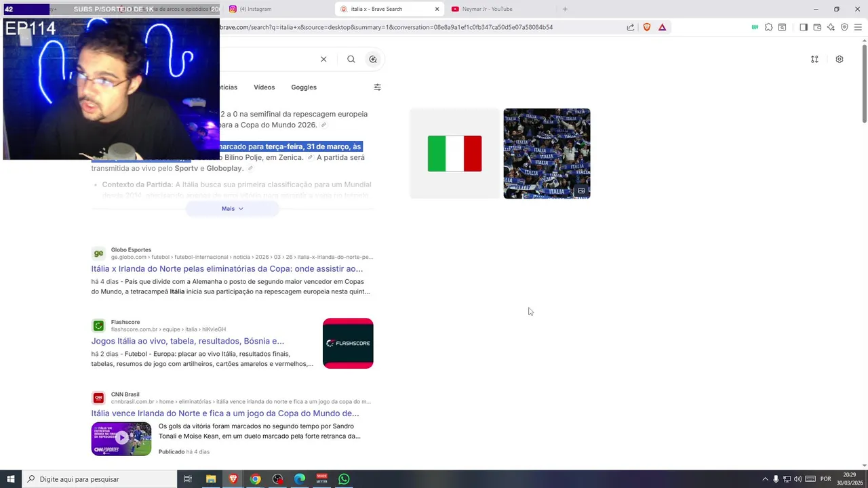
Task: Open the Flashscore logo thumbnail
Action: (x=348, y=343)
